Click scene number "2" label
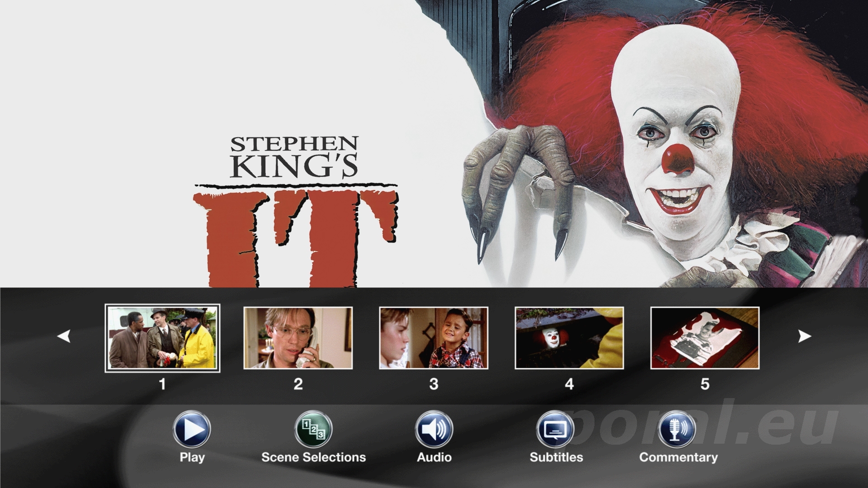 point(298,384)
